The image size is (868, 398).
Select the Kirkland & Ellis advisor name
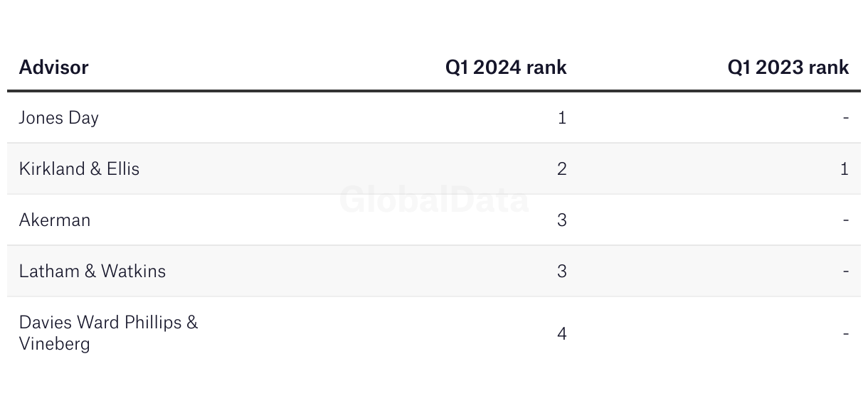(79, 169)
